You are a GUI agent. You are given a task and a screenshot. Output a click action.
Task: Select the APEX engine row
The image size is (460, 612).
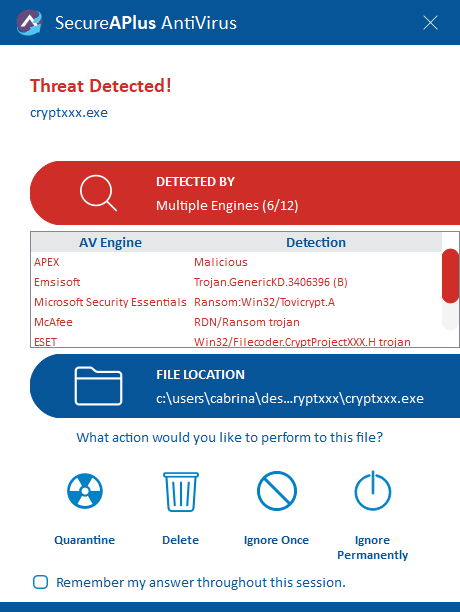[236, 262]
